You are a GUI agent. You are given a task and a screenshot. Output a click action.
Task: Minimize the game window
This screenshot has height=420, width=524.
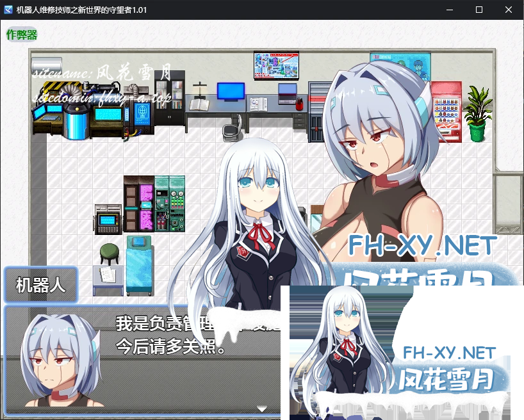coord(450,10)
